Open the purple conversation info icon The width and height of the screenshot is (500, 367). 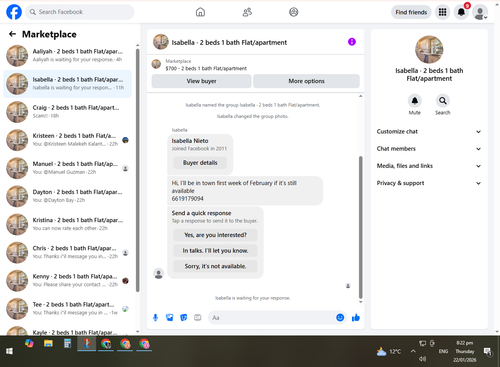[x=352, y=42]
